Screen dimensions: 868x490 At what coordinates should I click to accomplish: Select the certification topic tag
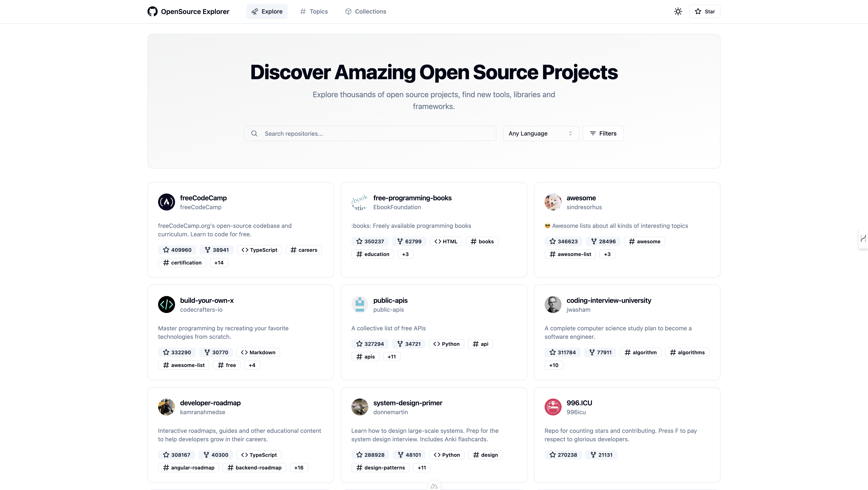[182, 263]
